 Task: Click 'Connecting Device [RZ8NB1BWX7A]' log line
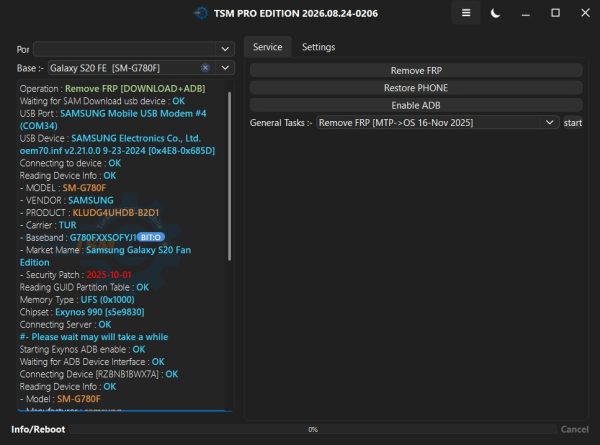(99, 374)
